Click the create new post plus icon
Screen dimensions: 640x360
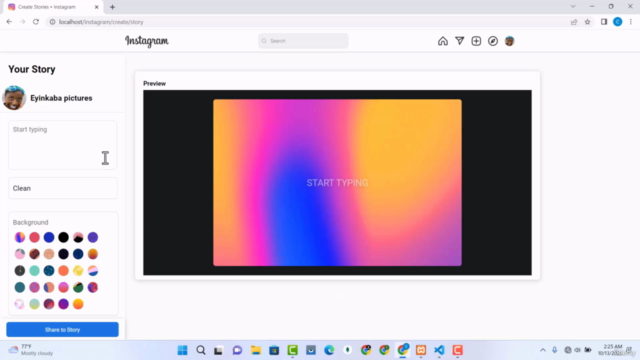pos(476,41)
